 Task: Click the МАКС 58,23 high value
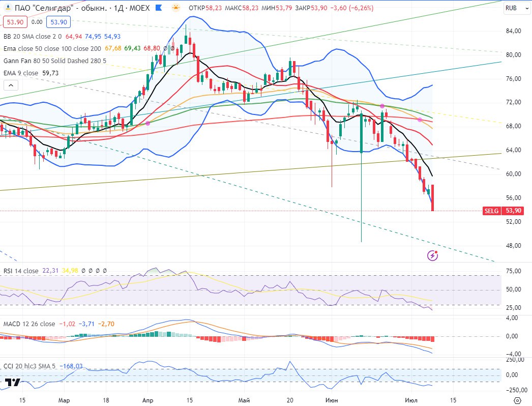point(241,8)
